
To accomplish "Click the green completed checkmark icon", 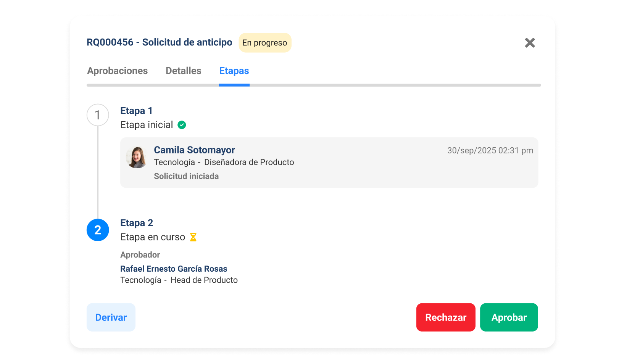I will tap(182, 125).
